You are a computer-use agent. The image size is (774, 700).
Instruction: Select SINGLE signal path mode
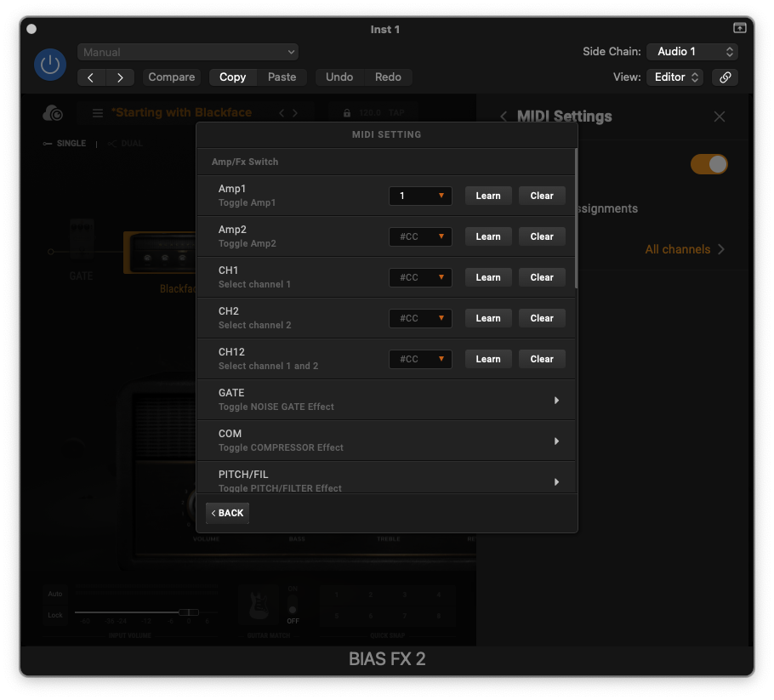pos(65,143)
